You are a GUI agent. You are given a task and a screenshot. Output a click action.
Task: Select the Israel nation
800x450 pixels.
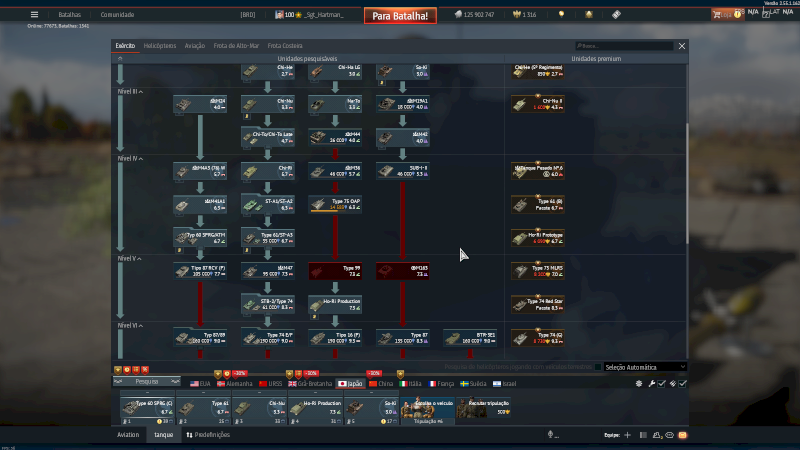pyautogui.click(x=504, y=384)
